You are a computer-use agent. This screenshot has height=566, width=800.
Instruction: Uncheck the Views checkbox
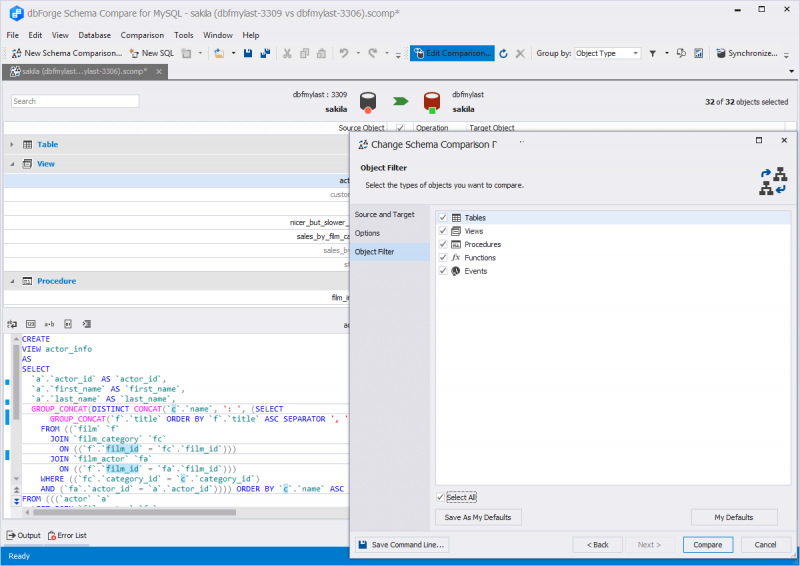(443, 231)
